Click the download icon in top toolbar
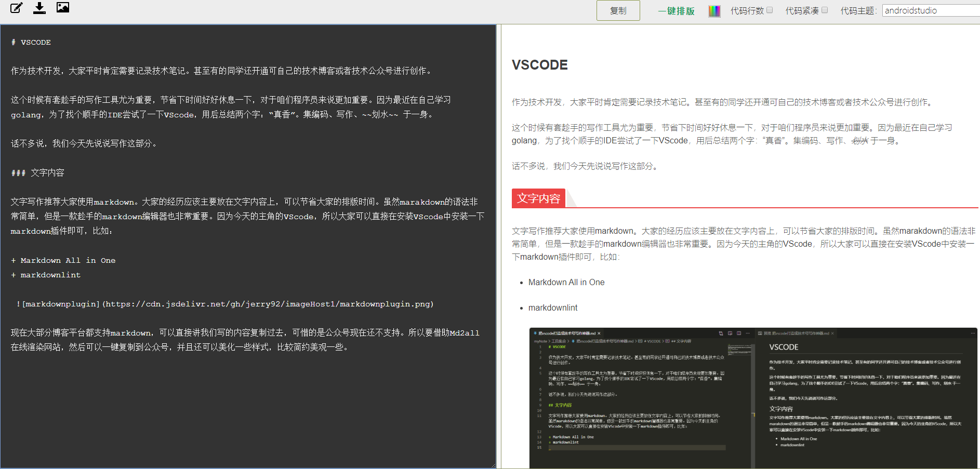 pos(39,8)
